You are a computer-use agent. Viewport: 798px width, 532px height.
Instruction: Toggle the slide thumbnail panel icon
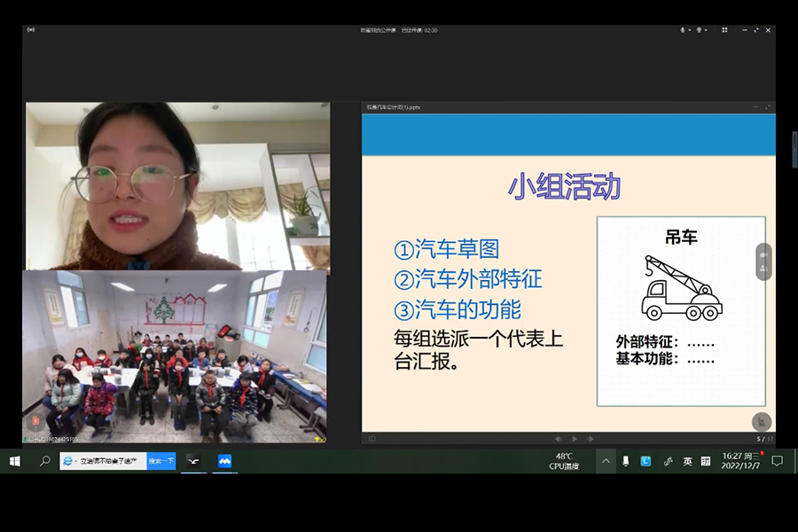pos(372,439)
